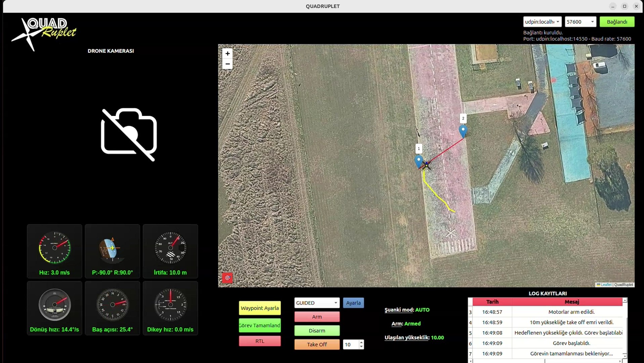644x363 pixels.
Task: Click the heading compass gauge
Action: tap(113, 305)
